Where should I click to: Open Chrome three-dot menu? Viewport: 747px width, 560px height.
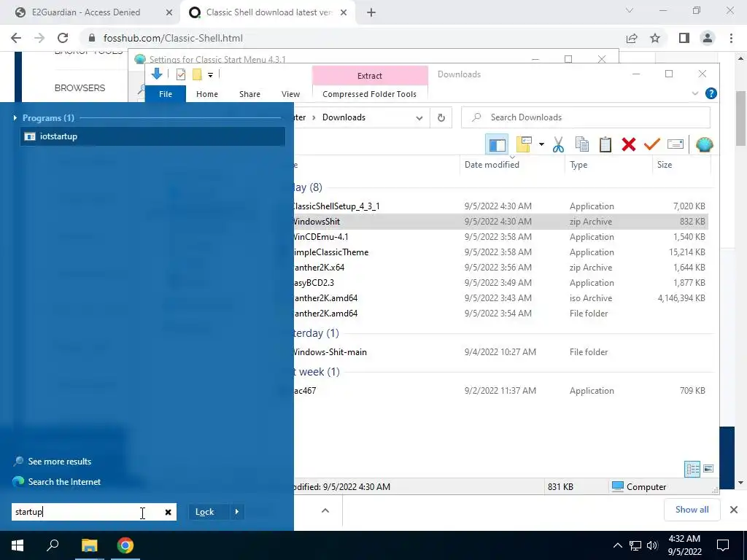tap(731, 38)
